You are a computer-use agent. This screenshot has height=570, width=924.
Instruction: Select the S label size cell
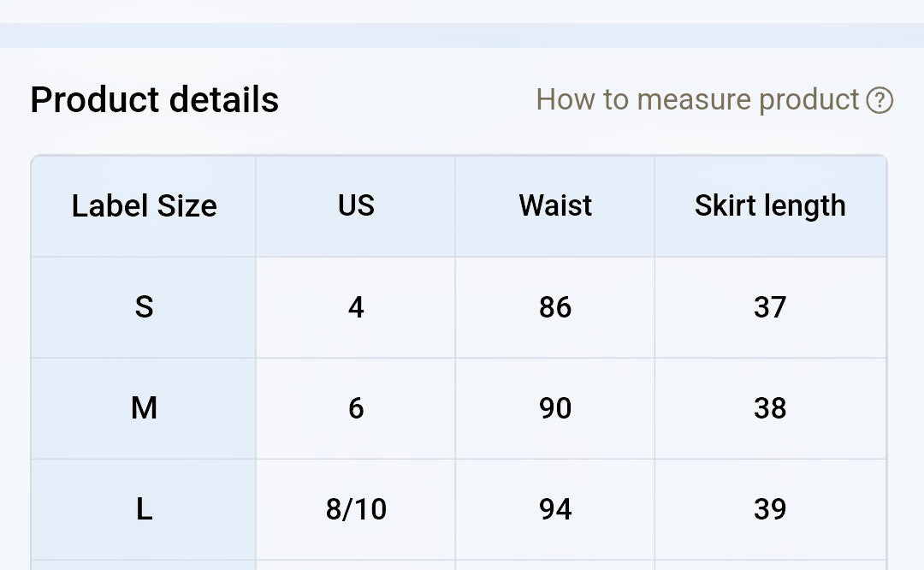(144, 308)
